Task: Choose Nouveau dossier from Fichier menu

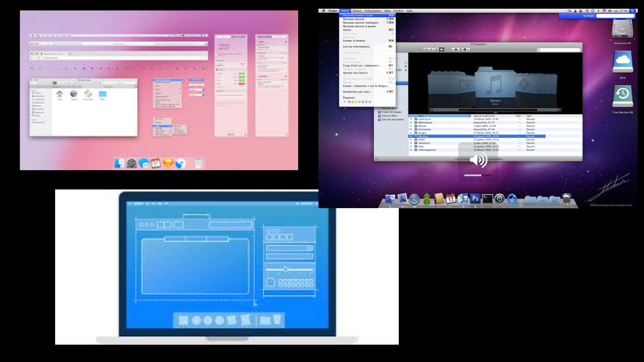Action: point(368,19)
